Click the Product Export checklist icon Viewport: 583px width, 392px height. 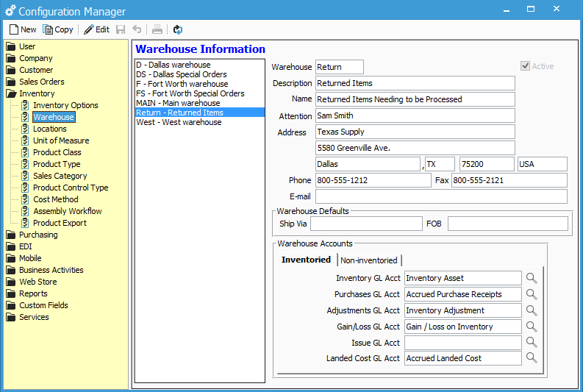[25, 223]
